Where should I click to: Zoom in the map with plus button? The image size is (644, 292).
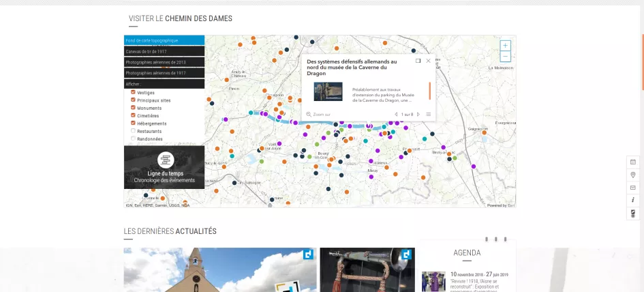pyautogui.click(x=505, y=46)
